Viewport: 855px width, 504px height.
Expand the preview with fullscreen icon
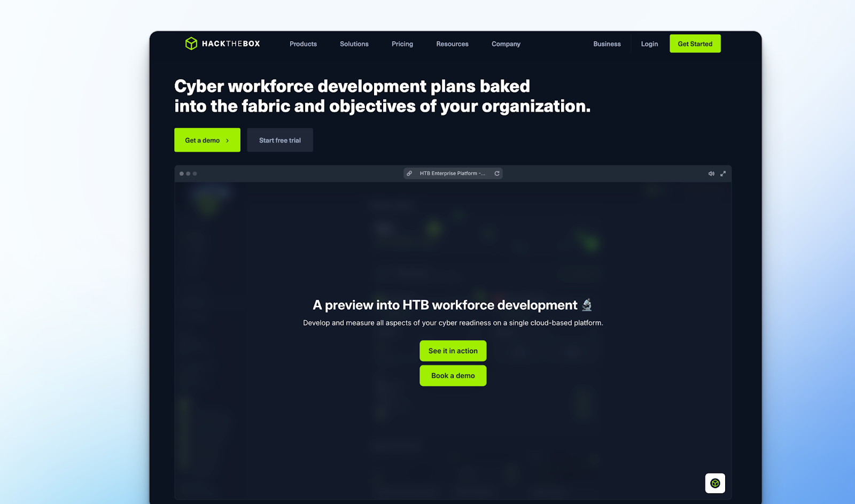point(723,174)
